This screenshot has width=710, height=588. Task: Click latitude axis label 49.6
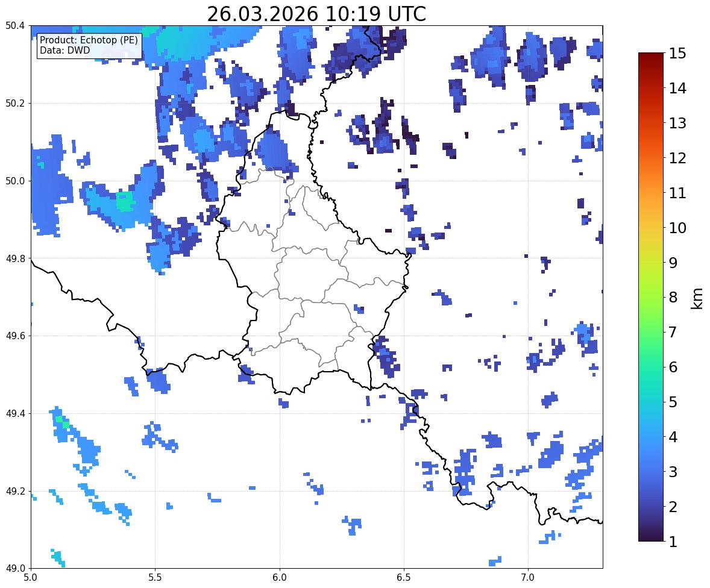[x=15, y=336]
